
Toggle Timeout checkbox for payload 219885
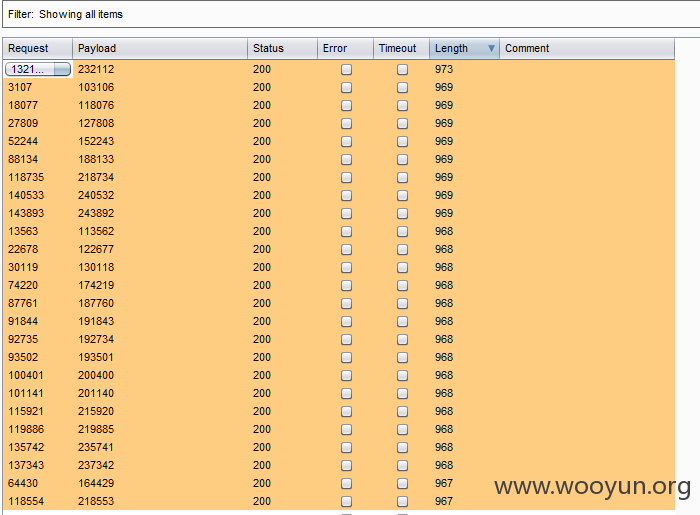tap(402, 429)
